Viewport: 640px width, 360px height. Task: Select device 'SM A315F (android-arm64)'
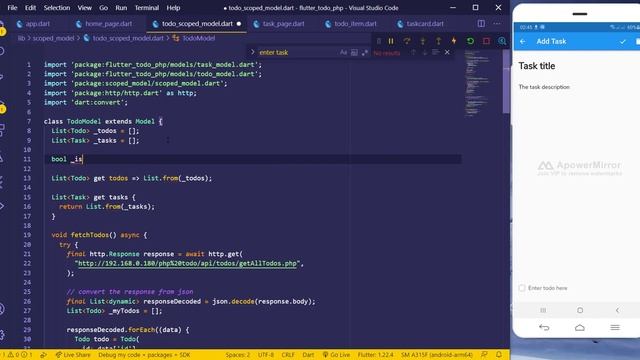436,355
